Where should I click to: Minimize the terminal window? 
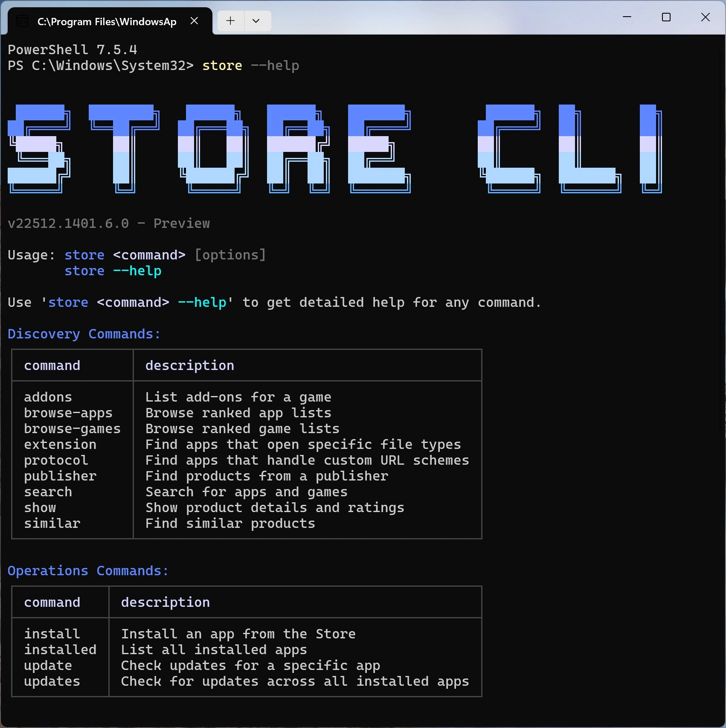point(627,17)
